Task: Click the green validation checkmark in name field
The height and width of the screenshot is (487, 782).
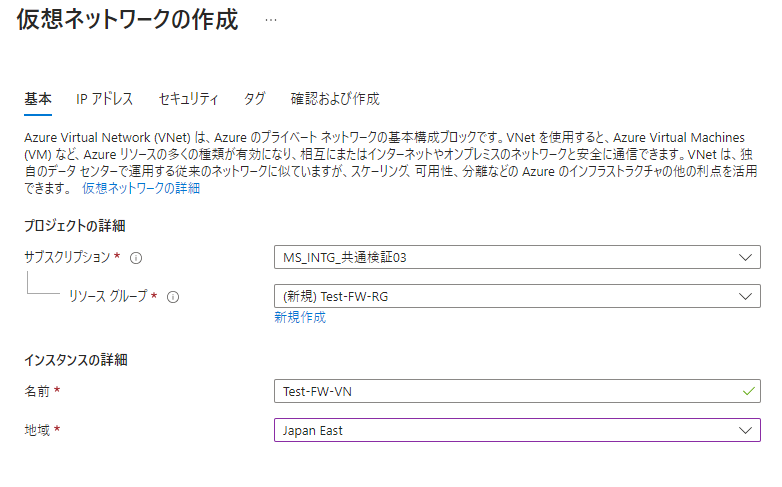Action: pyautogui.click(x=745, y=391)
